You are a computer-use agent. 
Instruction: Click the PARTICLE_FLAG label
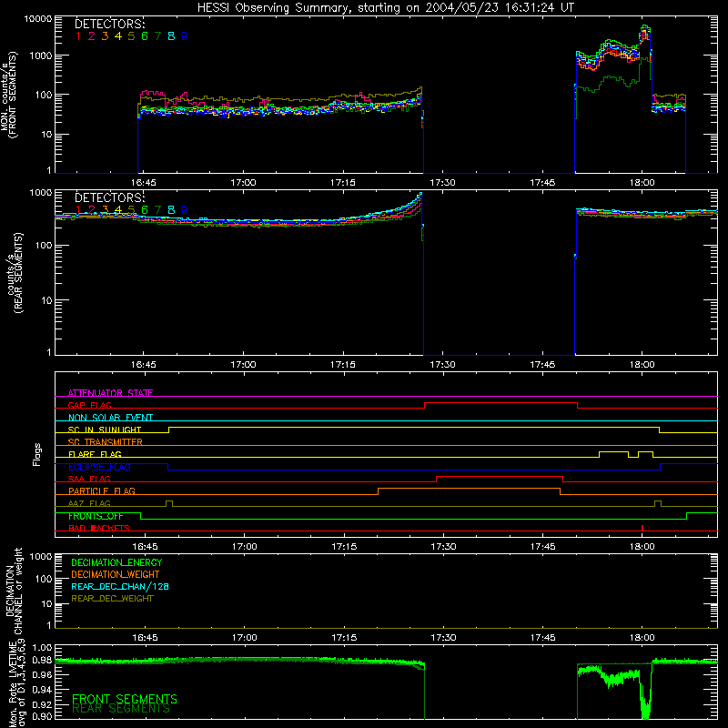(x=102, y=490)
